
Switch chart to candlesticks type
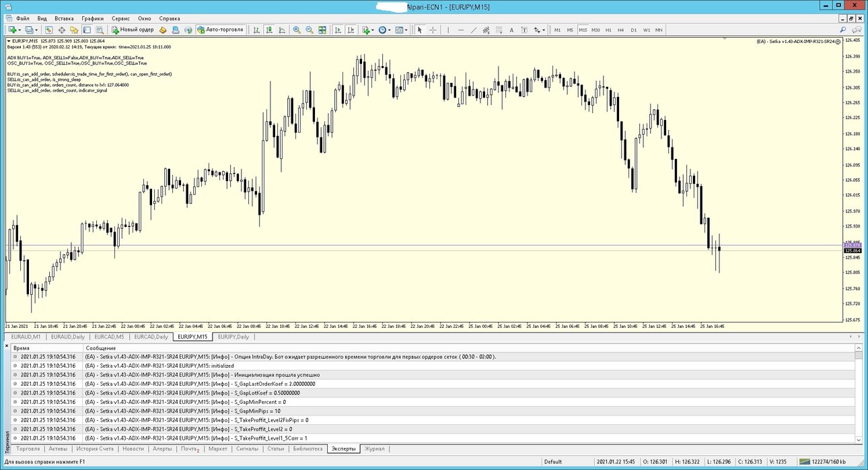point(269,30)
